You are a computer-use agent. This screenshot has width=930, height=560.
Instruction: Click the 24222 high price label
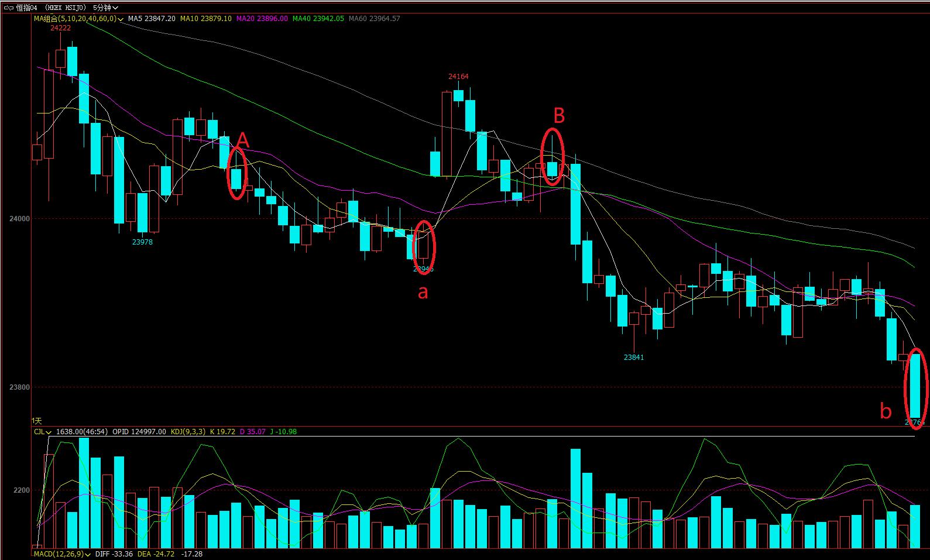pos(60,28)
